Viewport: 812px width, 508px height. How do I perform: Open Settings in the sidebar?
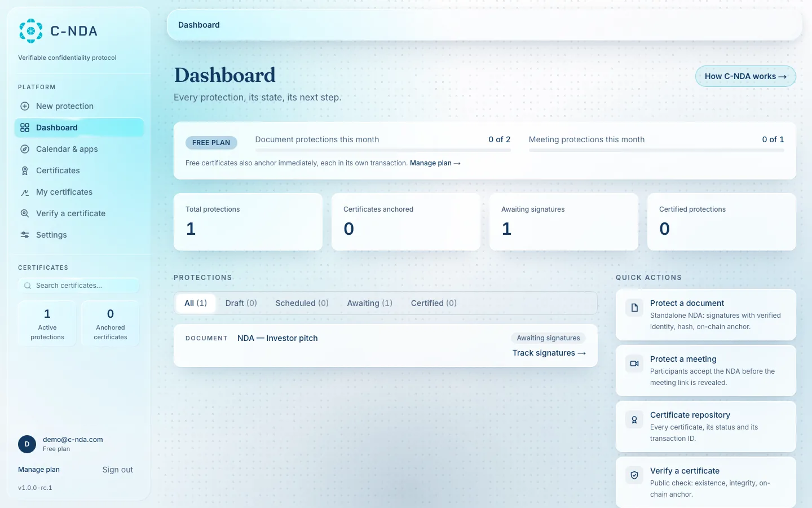click(x=79, y=235)
